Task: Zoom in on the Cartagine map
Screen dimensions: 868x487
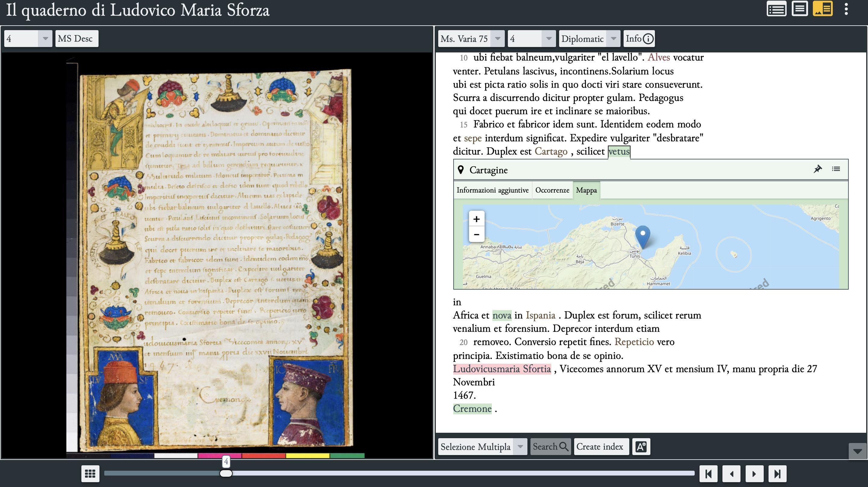Action: pyautogui.click(x=476, y=219)
